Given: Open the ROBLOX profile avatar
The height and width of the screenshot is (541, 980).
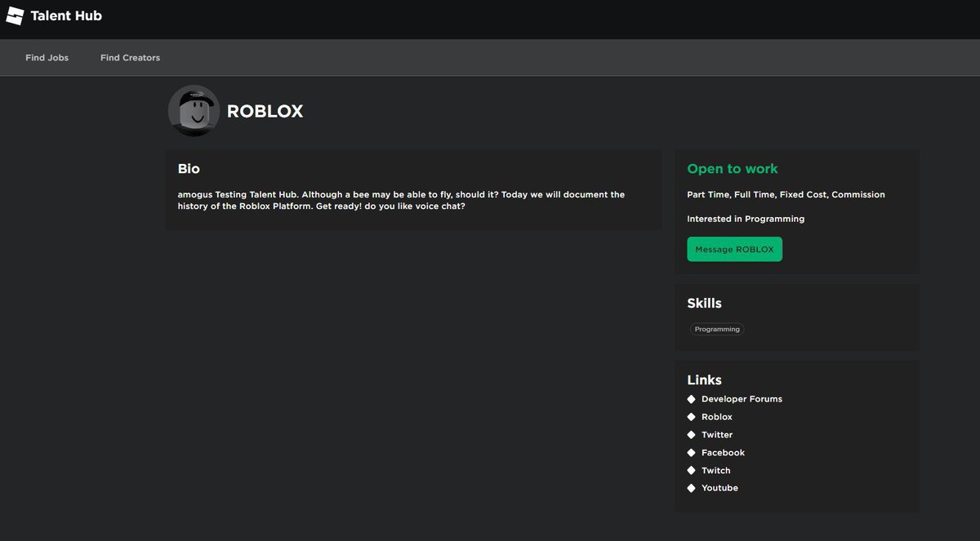Looking at the screenshot, I should 194,111.
